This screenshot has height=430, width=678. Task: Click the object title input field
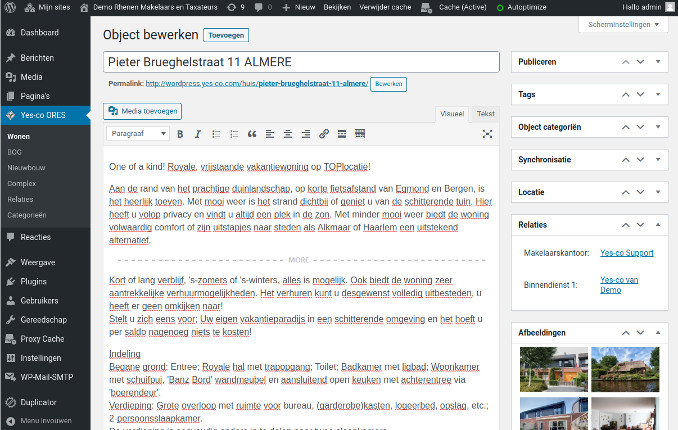tap(301, 62)
